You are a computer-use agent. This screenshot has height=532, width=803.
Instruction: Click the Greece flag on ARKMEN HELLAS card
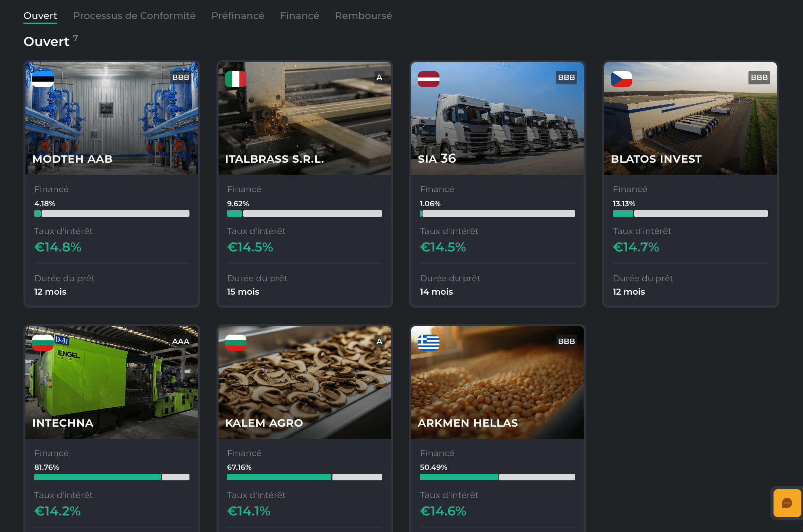click(x=428, y=342)
